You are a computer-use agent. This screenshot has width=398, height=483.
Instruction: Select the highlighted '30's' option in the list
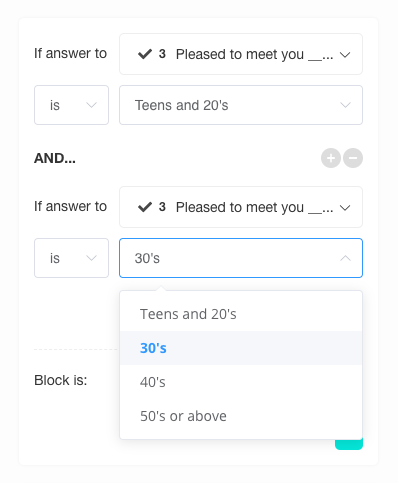pos(241,348)
